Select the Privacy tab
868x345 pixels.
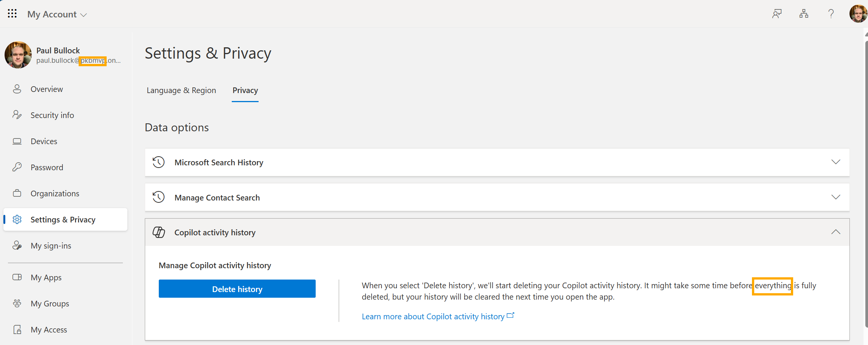(245, 90)
